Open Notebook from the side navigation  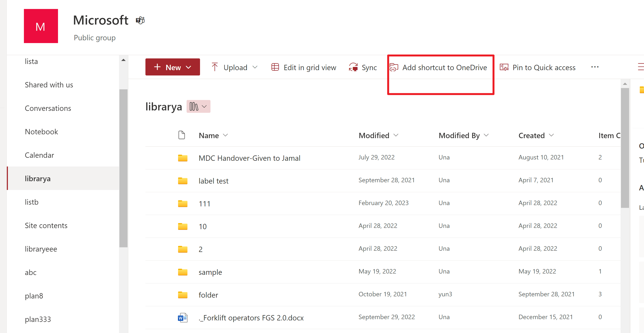[x=42, y=132]
